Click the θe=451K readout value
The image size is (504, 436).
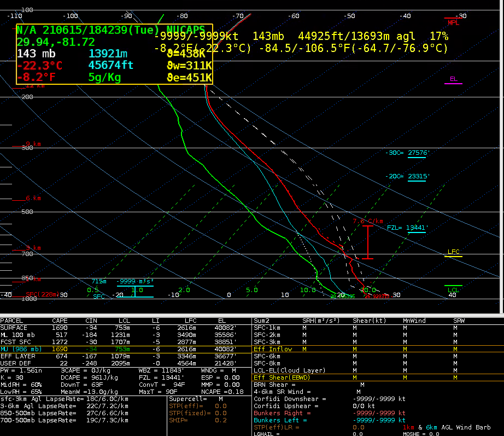[189, 78]
